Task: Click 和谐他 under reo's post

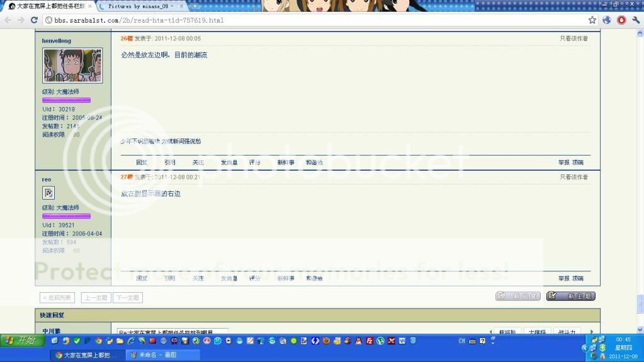Action: tap(314, 278)
